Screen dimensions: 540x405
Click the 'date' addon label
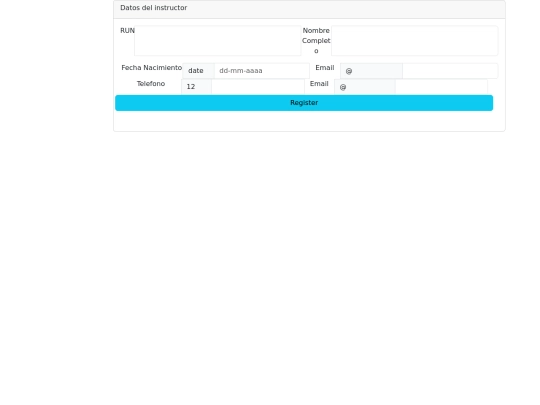(198, 71)
